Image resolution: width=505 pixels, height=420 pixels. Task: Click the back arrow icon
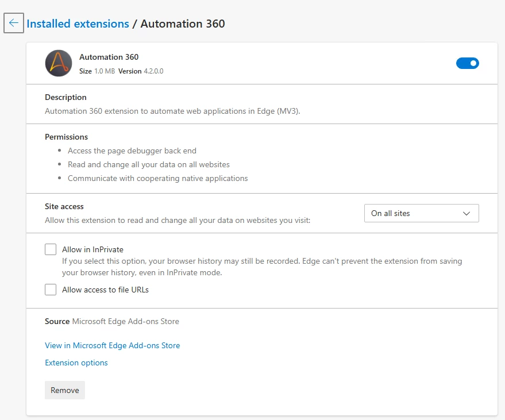[14, 24]
